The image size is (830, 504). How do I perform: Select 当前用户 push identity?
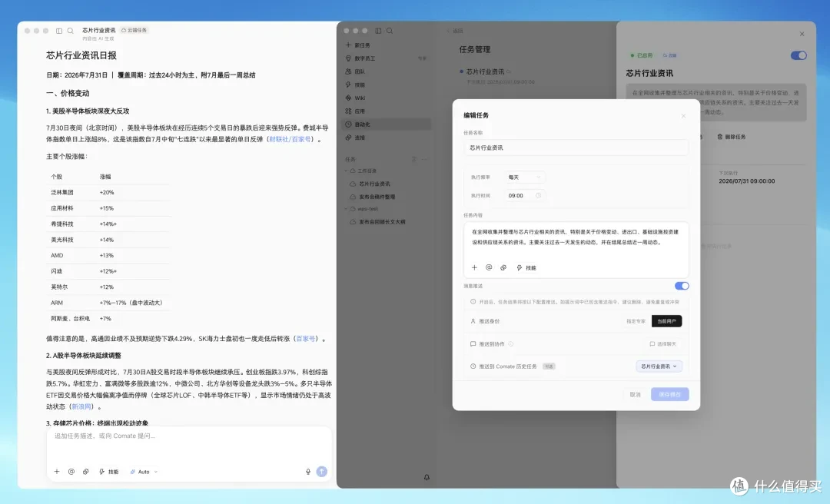(666, 321)
